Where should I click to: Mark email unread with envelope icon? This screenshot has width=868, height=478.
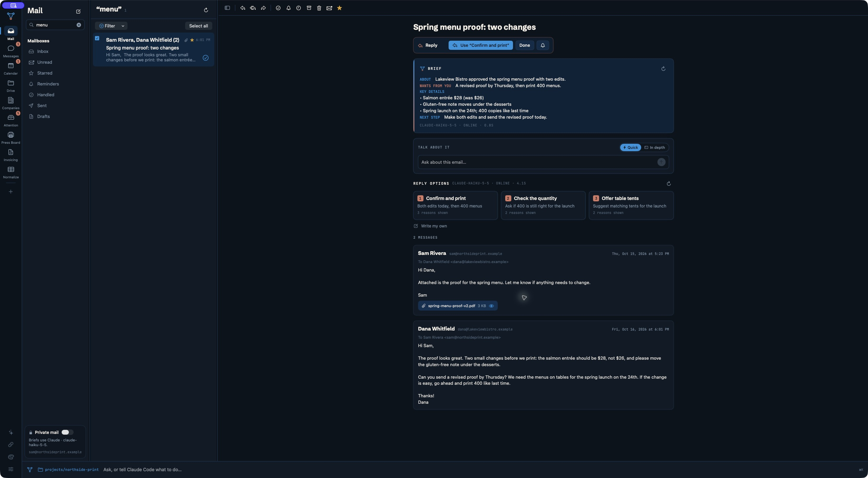(329, 8)
